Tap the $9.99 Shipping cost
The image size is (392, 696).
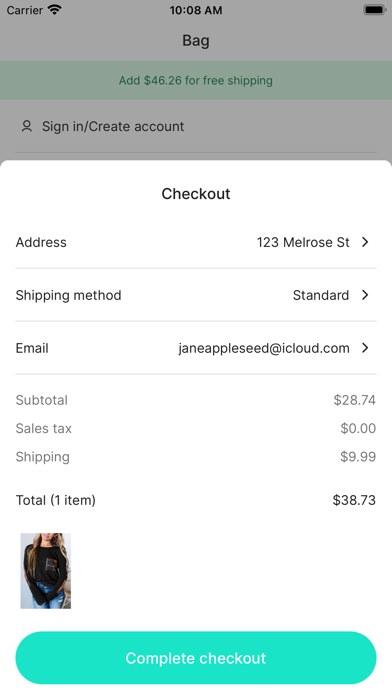(x=358, y=457)
